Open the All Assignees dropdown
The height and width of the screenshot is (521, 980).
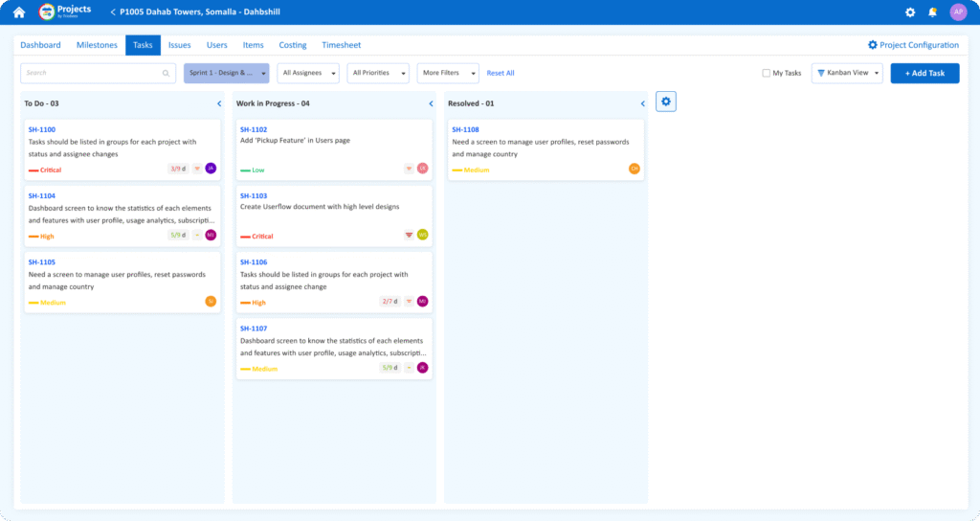coord(307,73)
